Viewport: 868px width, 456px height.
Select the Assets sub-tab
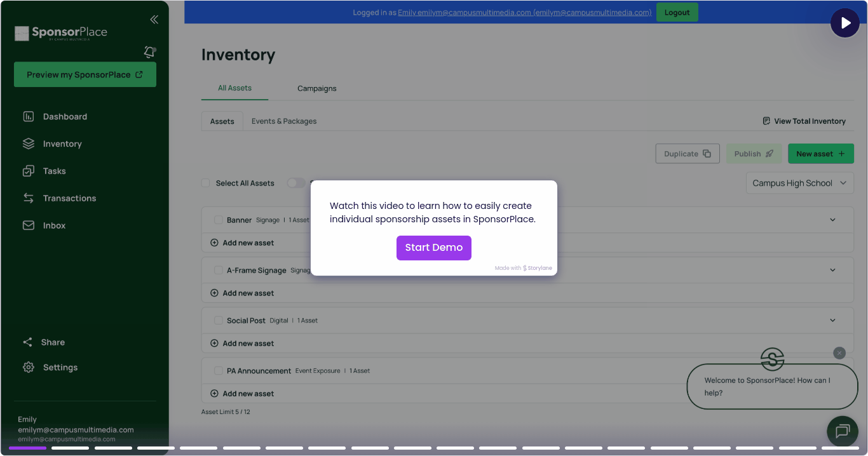(222, 121)
